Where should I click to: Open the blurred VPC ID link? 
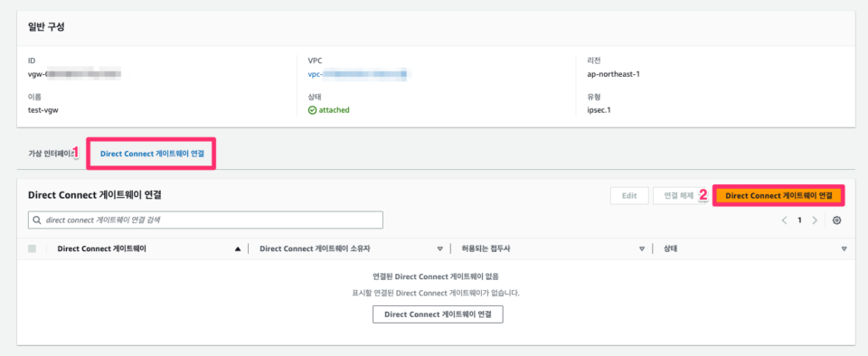pyautogui.click(x=357, y=73)
